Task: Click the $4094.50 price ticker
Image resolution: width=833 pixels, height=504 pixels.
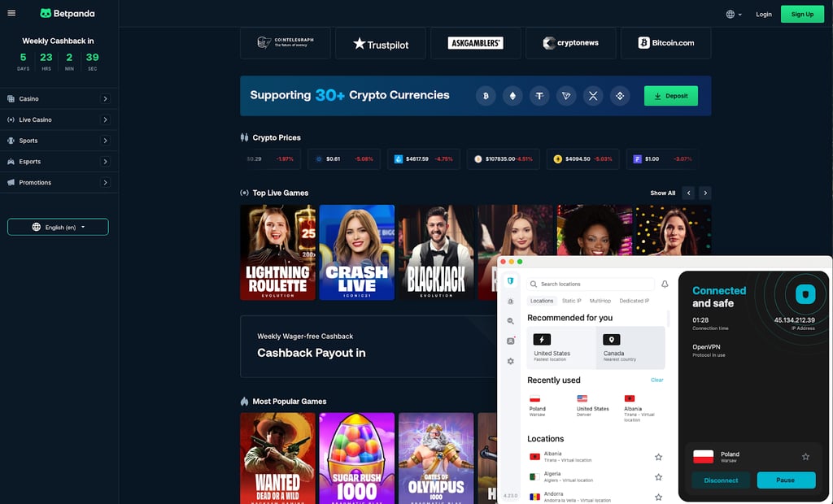Action: [582, 159]
